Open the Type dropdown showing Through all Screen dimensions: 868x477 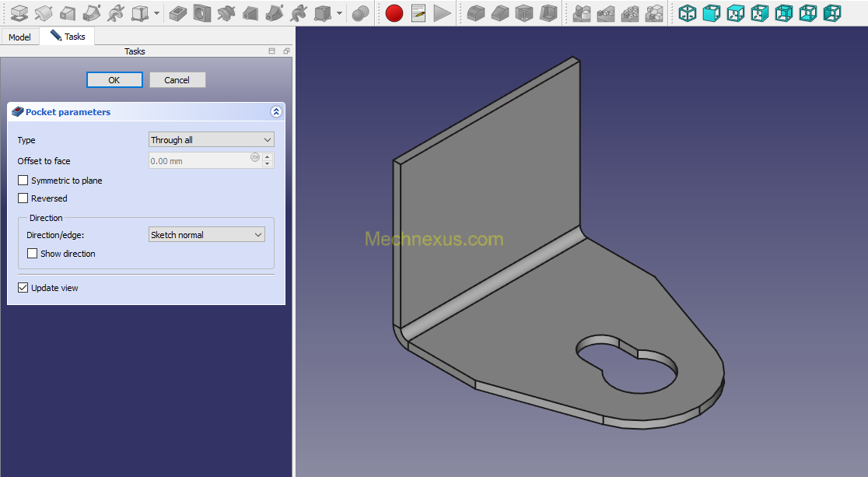point(212,139)
